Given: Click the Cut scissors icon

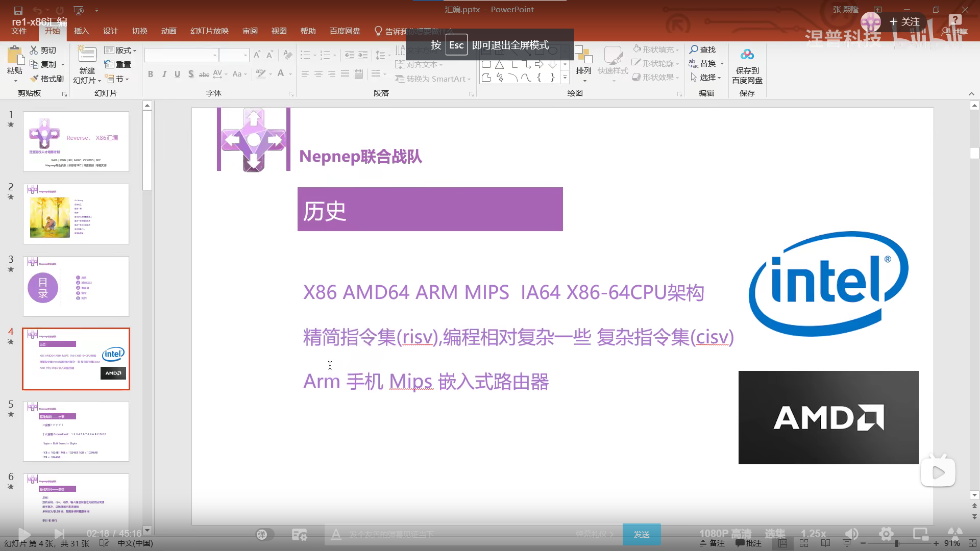Looking at the screenshot, I should pos(34,50).
